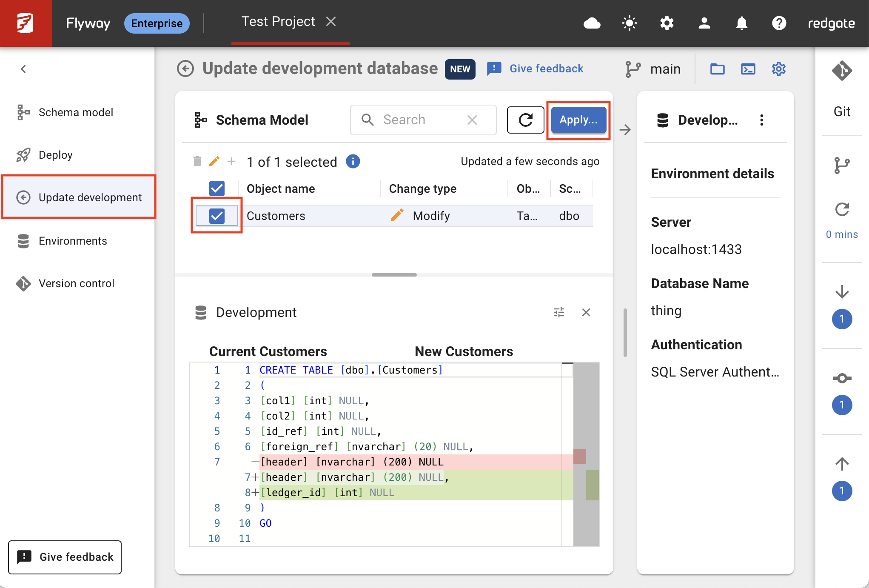Screen dimensions: 869x588
Task: Click the orange edit pencil icon above list
Action: [x=214, y=161]
